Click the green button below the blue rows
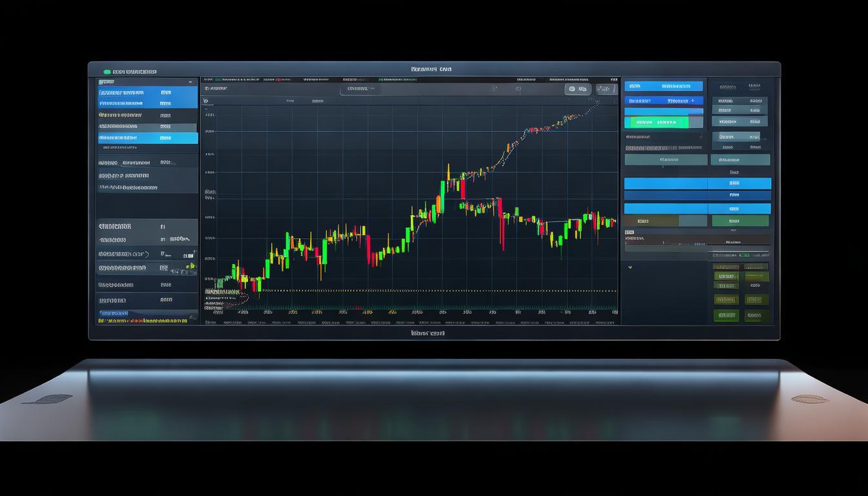868x496 pixels. (740, 221)
